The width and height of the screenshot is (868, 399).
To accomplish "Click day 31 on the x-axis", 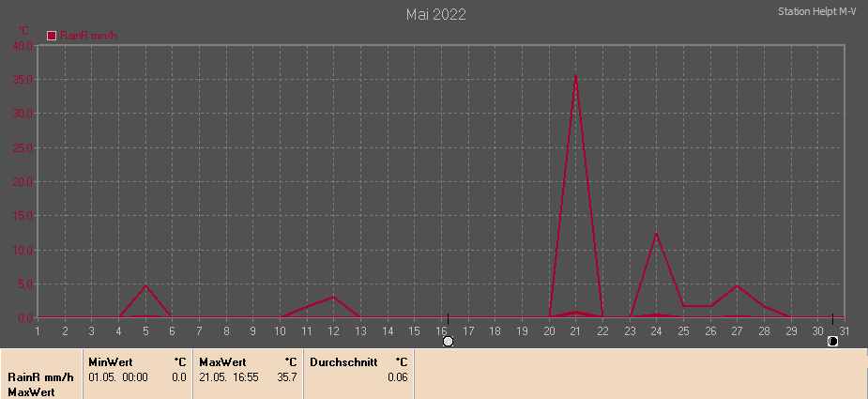I will coord(845,331).
